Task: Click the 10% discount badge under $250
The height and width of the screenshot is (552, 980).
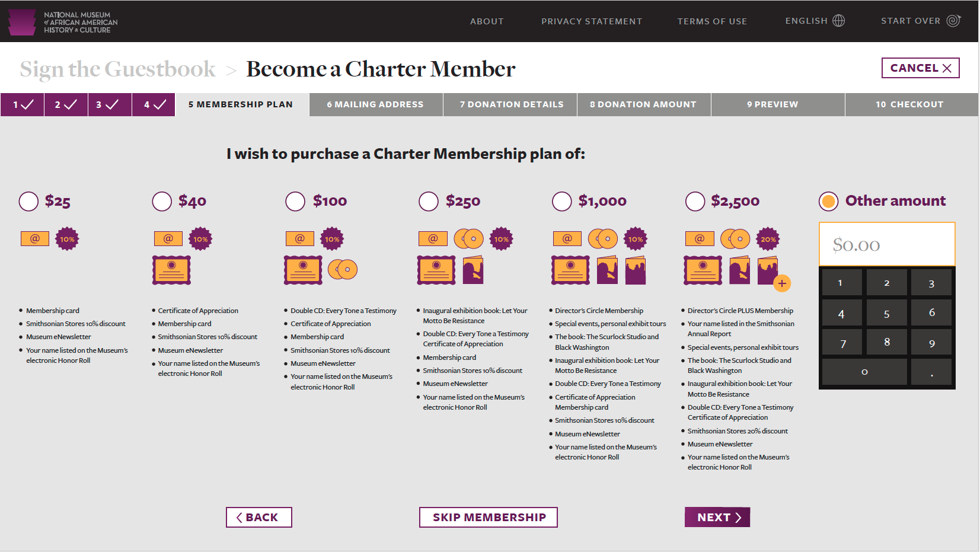Action: pos(502,239)
